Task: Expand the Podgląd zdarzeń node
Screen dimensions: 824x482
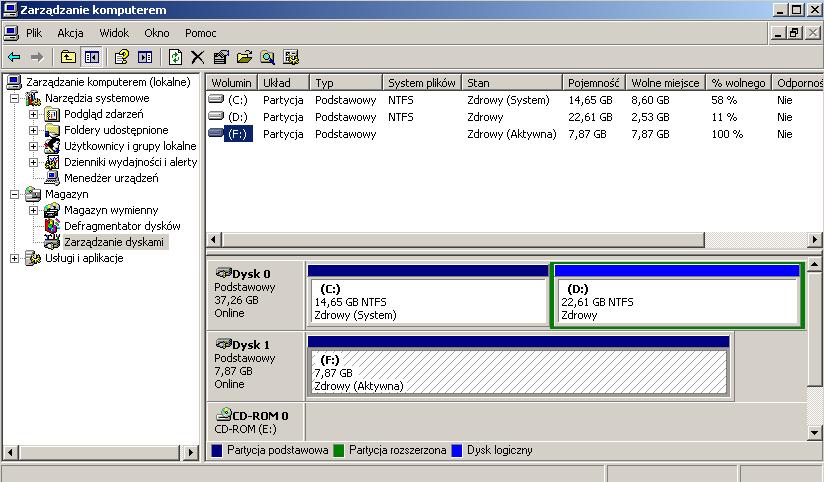Action: tap(34, 114)
